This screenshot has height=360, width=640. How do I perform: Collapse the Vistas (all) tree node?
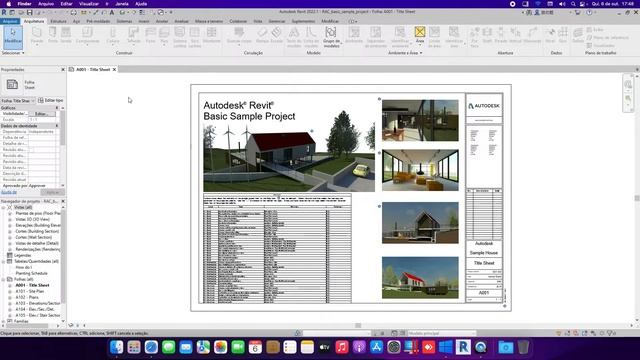[x=4, y=207]
